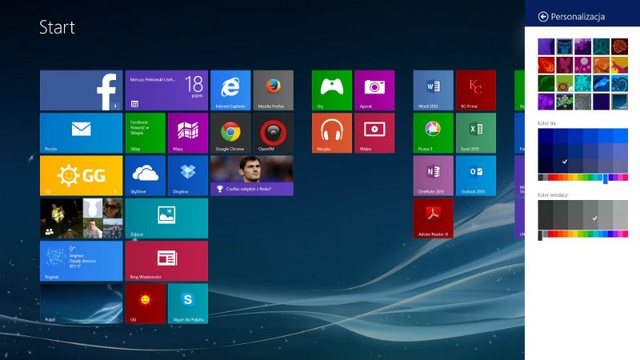Open Adobe Reader XI tile
Screen dimensions: 640x360
click(433, 218)
